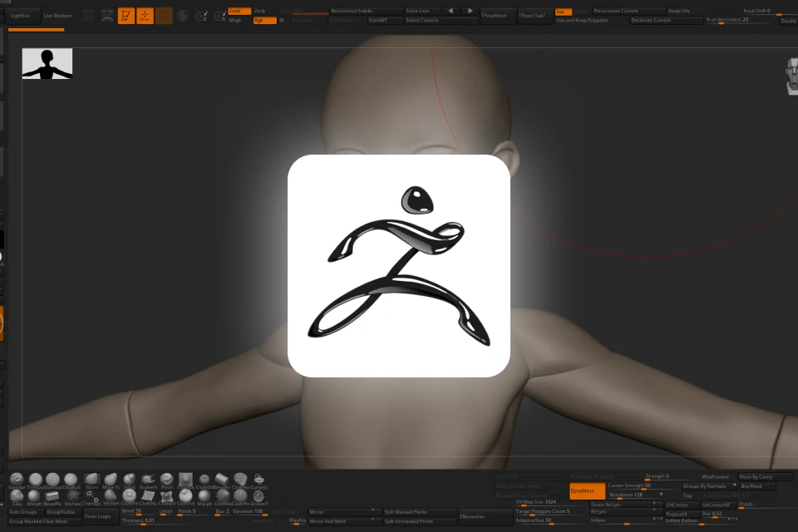The image size is (798, 532).
Task: Adjust the Resolution 128 slider
Action: (636, 496)
